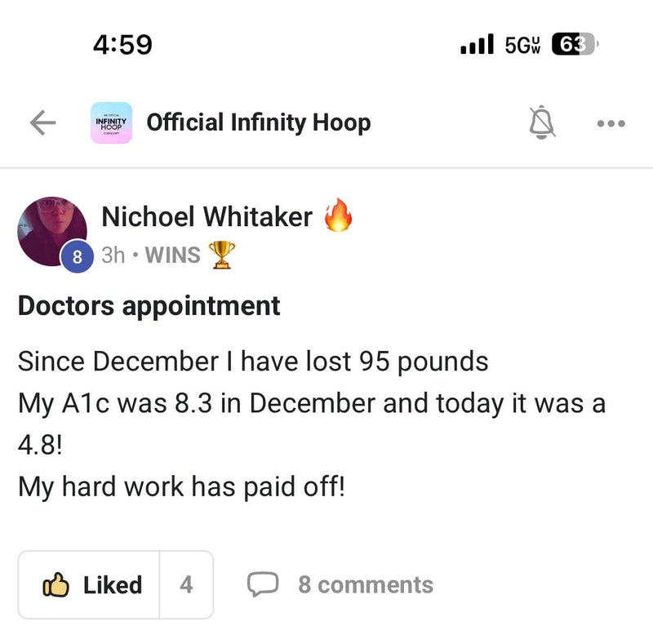Open the three-dot more options menu

(611, 124)
